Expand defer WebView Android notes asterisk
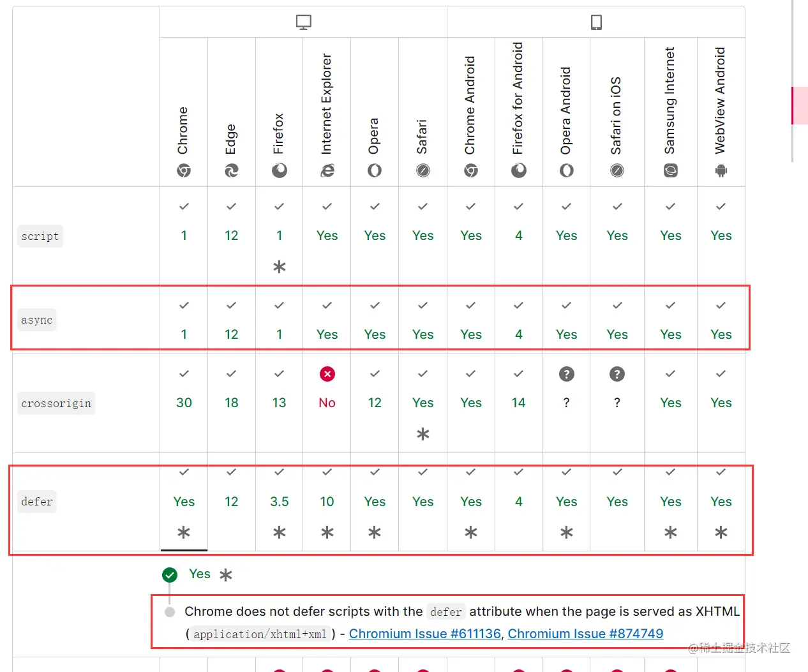The image size is (808, 672). pos(721,532)
